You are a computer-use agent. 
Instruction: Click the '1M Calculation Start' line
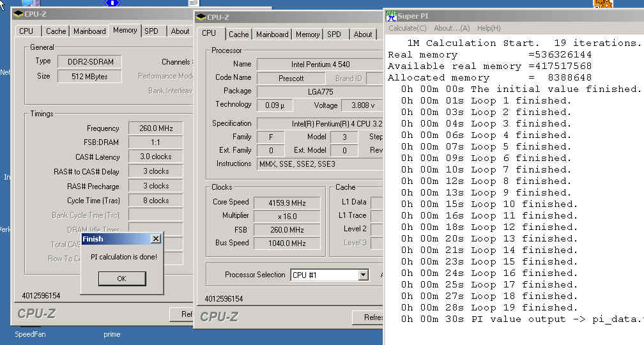click(523, 43)
